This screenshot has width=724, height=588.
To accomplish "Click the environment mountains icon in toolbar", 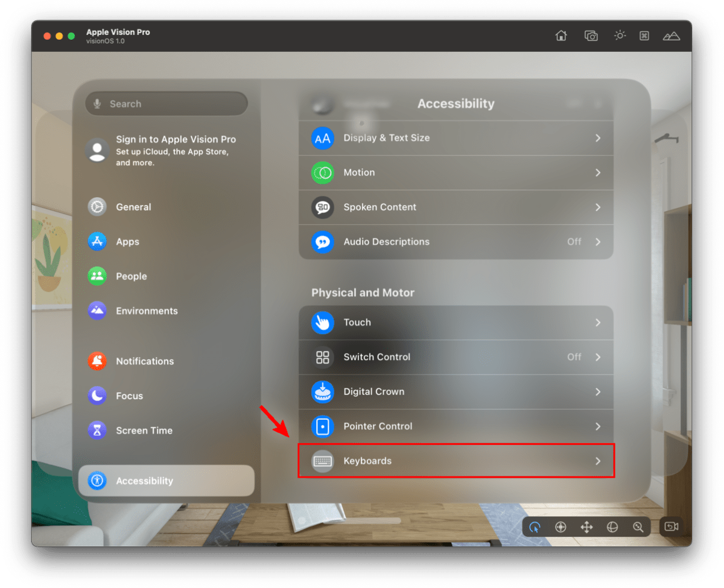I will click(x=672, y=36).
